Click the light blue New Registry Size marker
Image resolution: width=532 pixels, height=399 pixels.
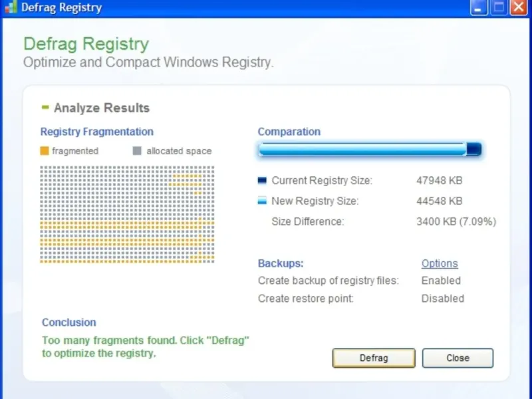coord(262,201)
